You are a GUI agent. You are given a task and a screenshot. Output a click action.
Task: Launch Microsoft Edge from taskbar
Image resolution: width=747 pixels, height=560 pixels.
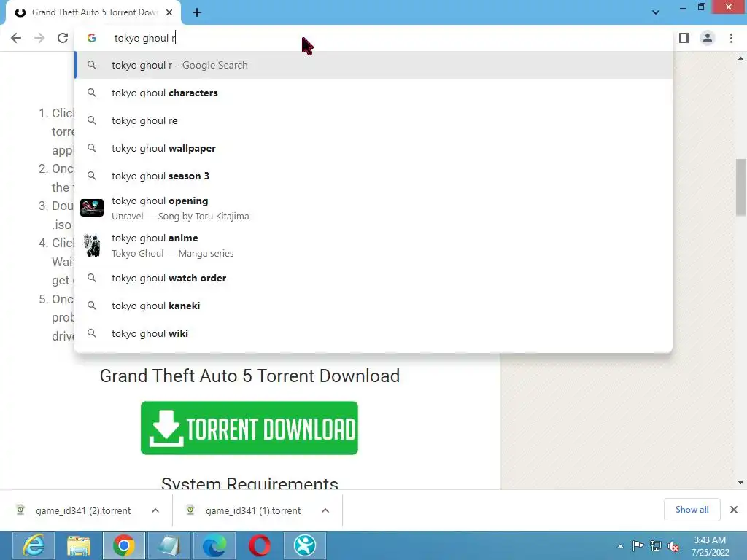(x=214, y=545)
